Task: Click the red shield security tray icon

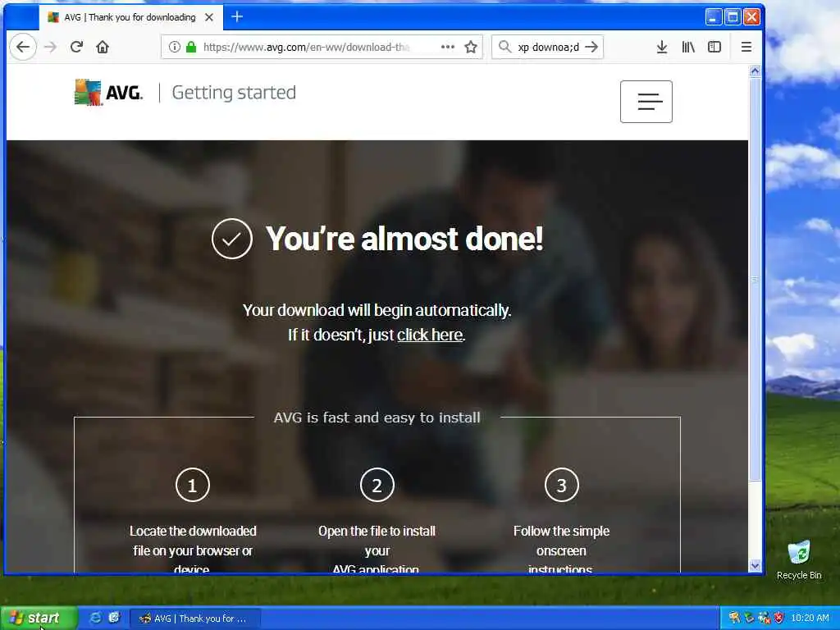Action: (x=779, y=619)
